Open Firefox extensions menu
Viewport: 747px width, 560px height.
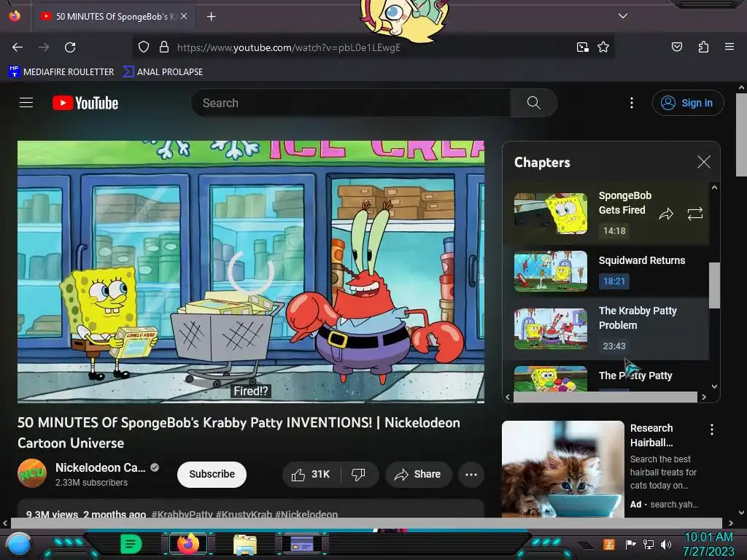click(x=703, y=47)
